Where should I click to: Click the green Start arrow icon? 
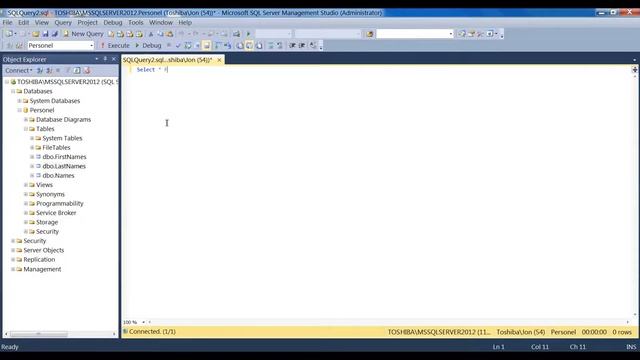[x=248, y=34]
